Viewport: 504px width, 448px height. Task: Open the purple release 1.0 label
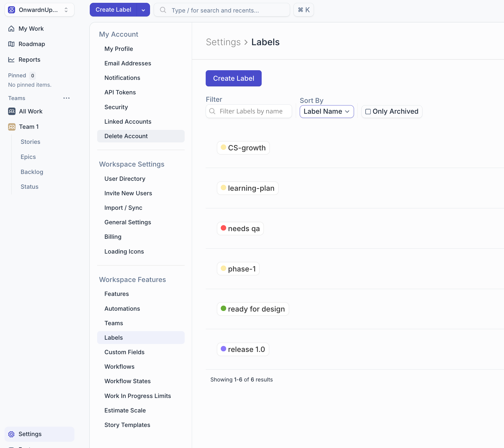(243, 349)
